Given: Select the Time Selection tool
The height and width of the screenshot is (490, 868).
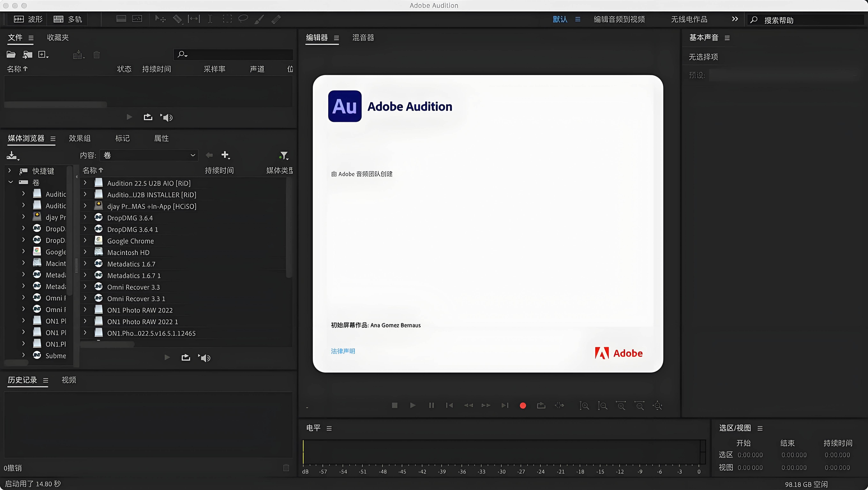Looking at the screenshot, I should click(x=210, y=19).
